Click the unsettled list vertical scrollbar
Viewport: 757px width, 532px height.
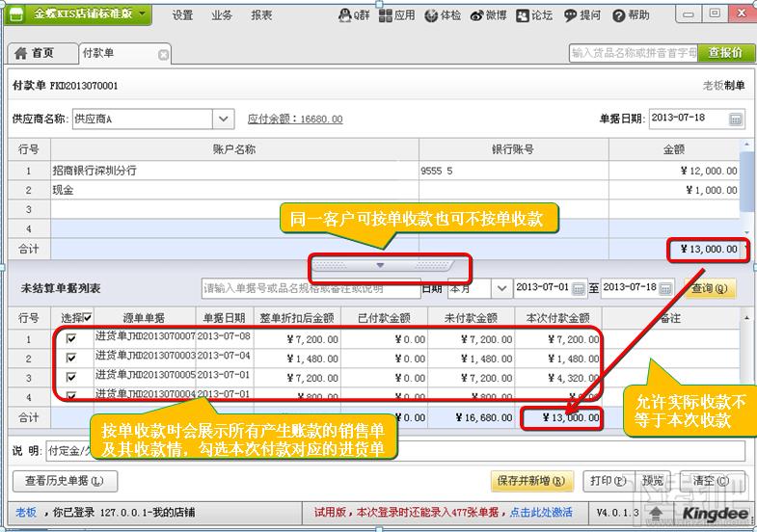[x=746, y=367]
